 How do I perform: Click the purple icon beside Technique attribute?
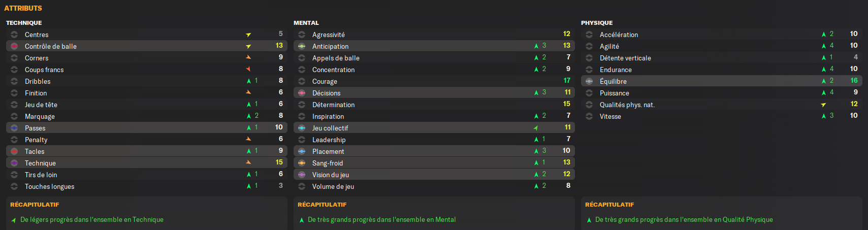click(x=14, y=163)
